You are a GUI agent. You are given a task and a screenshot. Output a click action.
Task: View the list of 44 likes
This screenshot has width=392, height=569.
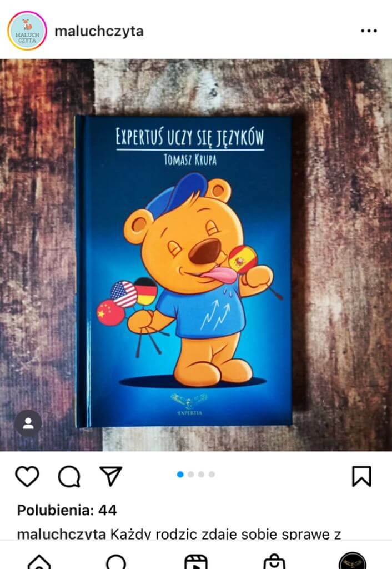[x=67, y=510]
